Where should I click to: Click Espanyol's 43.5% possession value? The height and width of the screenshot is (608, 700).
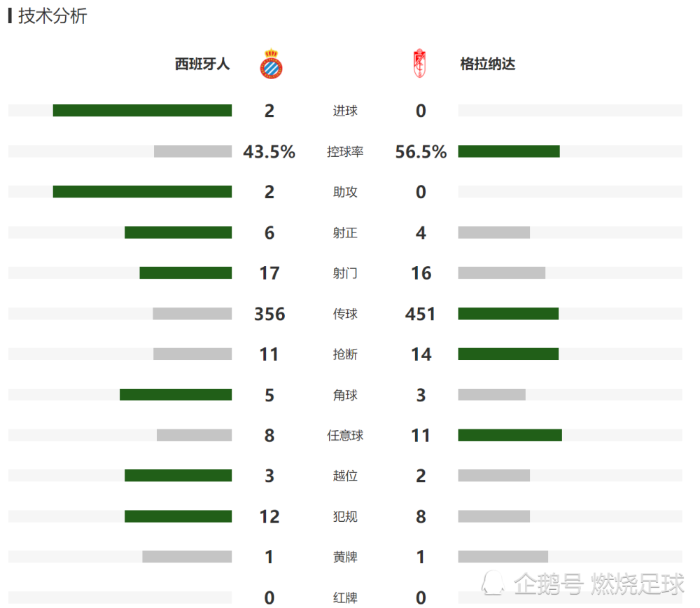pyautogui.click(x=269, y=152)
